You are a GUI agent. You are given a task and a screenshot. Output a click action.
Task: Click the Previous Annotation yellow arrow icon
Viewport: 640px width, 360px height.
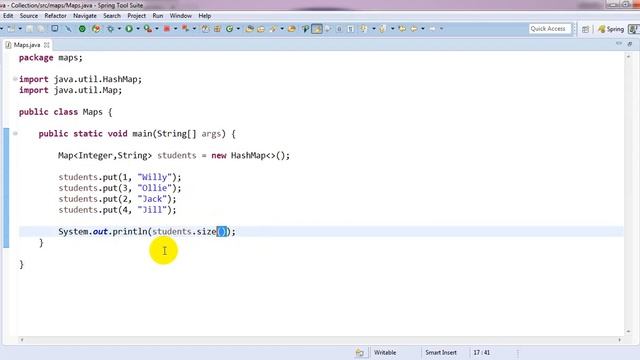pos(382,29)
